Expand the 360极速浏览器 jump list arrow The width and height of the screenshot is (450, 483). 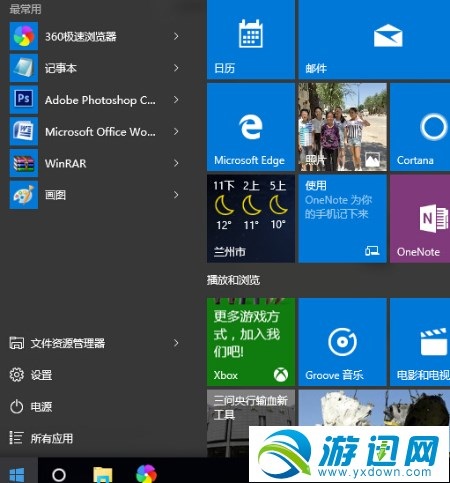(x=176, y=36)
